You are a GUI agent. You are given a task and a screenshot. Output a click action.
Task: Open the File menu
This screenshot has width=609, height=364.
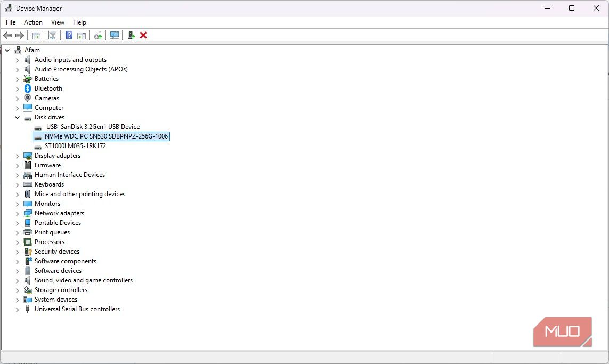click(11, 22)
